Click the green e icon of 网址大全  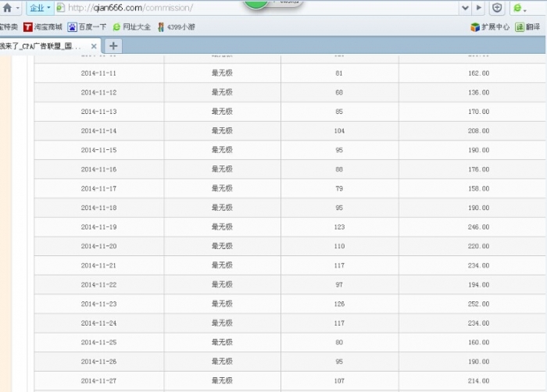click(116, 27)
